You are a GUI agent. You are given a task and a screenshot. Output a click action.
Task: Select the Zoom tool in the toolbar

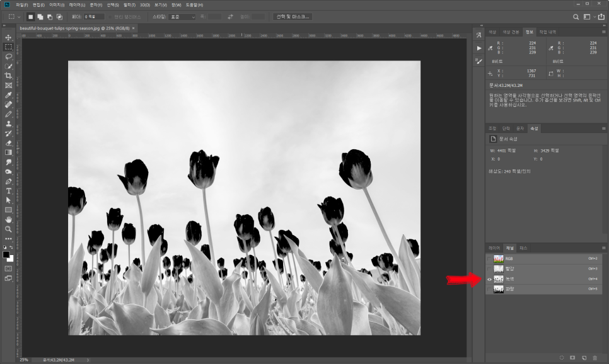coord(8,229)
